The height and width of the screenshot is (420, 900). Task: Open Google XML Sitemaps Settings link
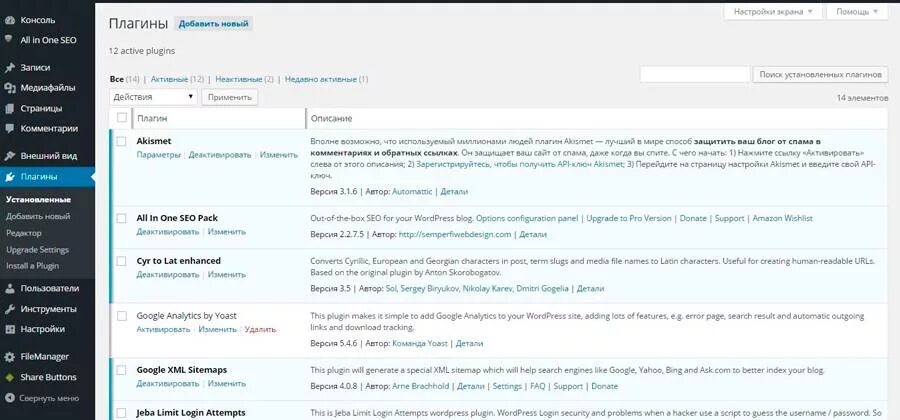point(507,386)
